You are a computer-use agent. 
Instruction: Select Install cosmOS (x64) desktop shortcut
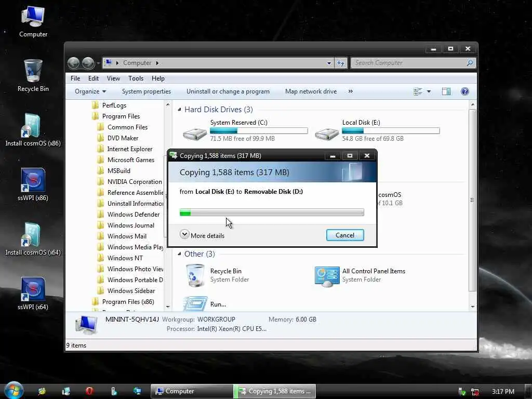coord(33,239)
